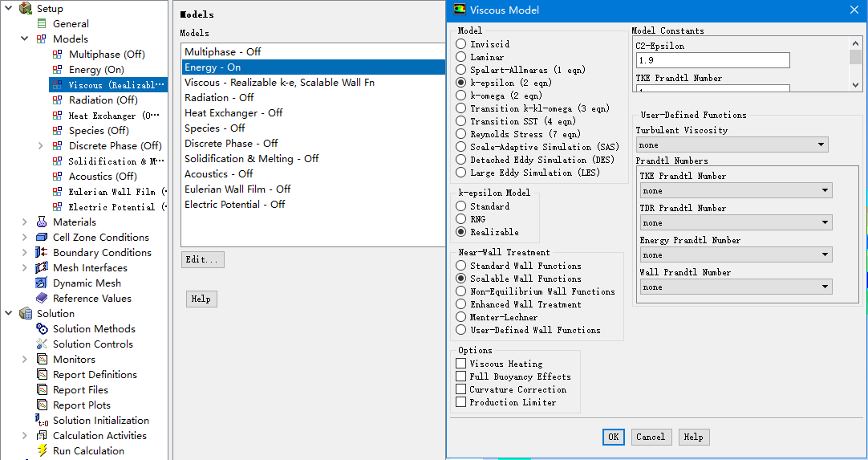Choose Enhanced Wall Treatment option

(460, 304)
